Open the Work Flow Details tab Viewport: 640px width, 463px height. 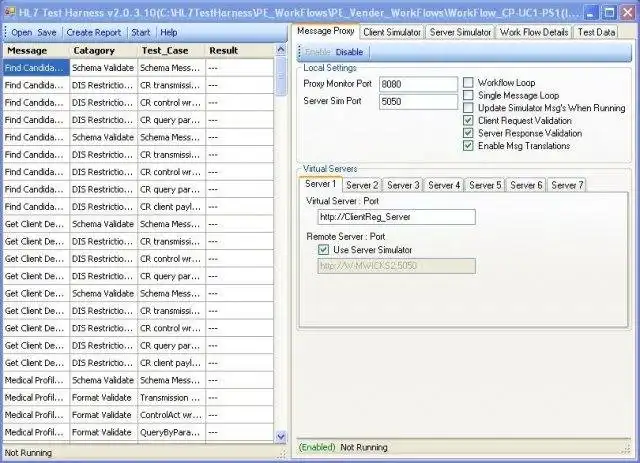tap(534, 32)
